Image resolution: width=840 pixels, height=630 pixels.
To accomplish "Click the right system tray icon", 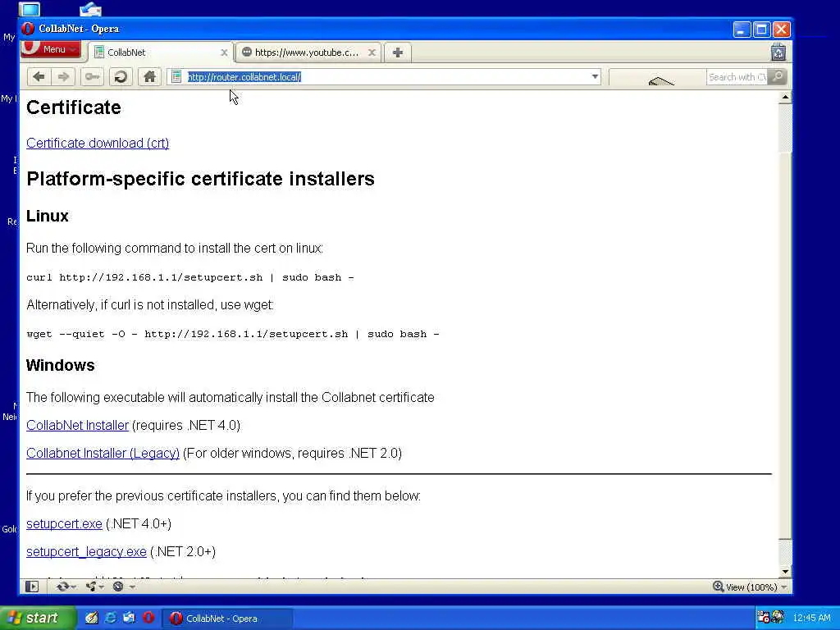I will click(x=778, y=618).
